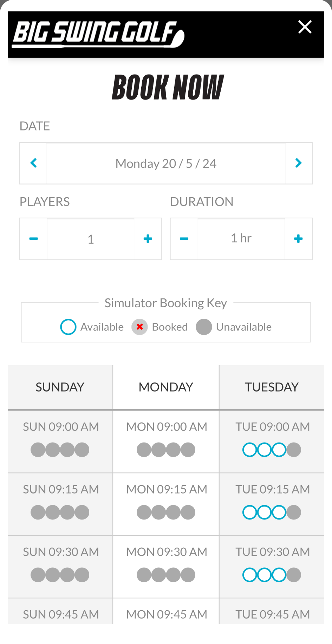Click the Monday 20 / 5 / 24 date field
This screenshot has width=332, height=644.
166,163
